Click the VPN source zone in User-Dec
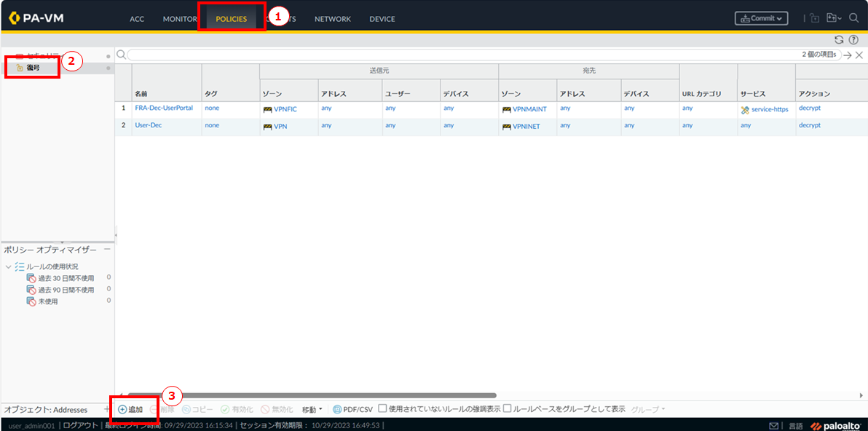Image resolution: width=868 pixels, height=431 pixels. tap(280, 127)
